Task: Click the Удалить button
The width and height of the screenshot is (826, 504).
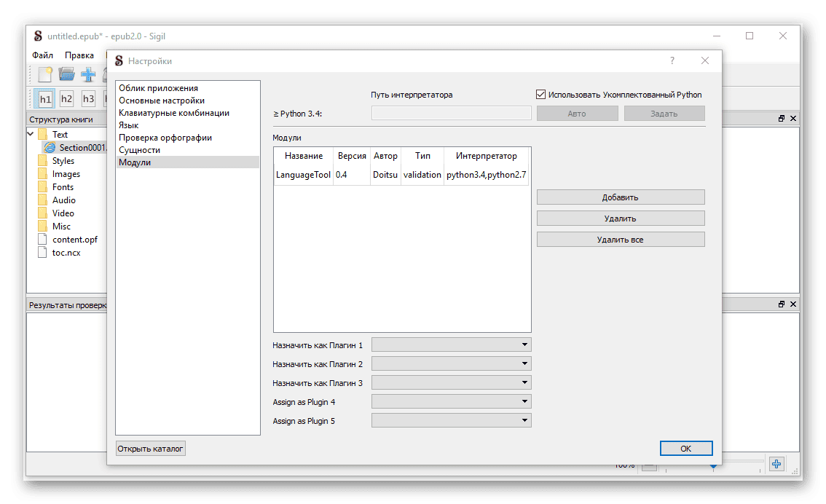Action: click(621, 218)
